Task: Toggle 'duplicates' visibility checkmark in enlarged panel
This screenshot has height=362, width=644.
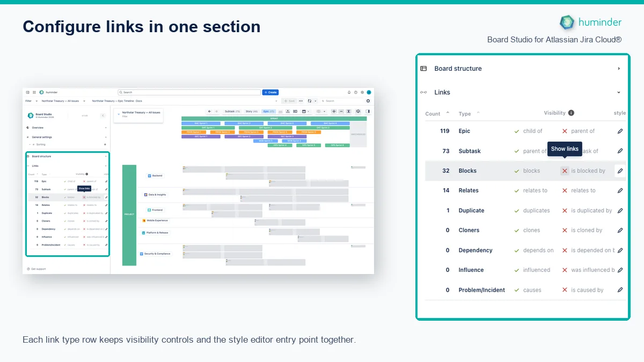Action: (517, 210)
